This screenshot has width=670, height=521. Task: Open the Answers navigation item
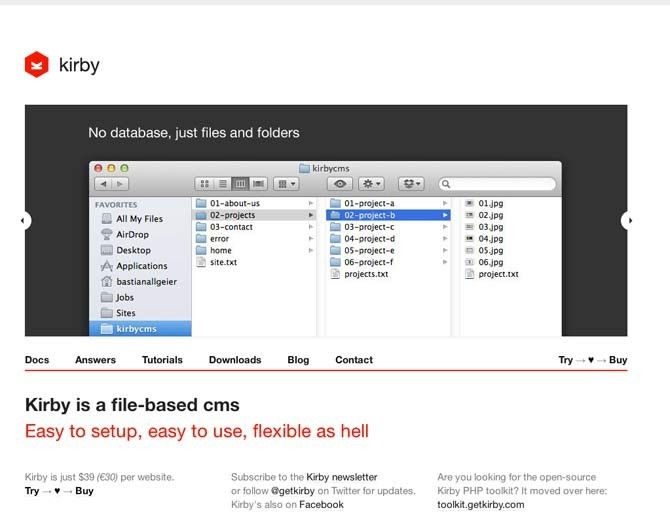[x=95, y=360]
